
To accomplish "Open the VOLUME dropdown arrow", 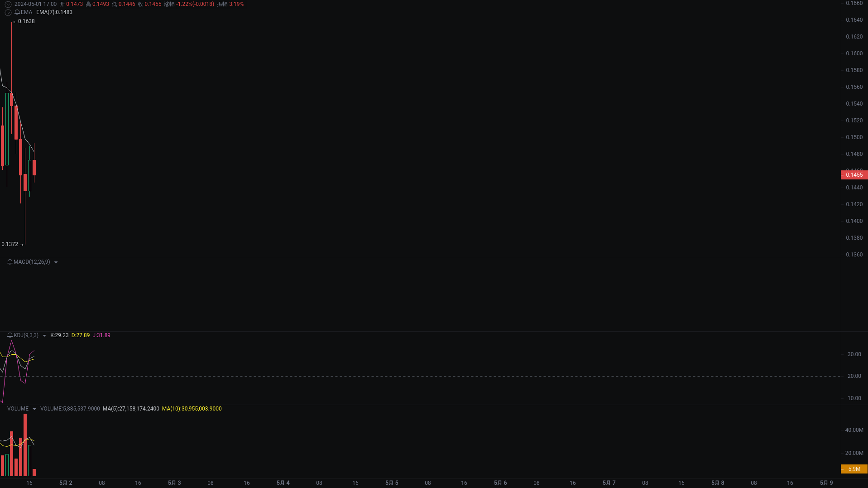I will coord(34,409).
